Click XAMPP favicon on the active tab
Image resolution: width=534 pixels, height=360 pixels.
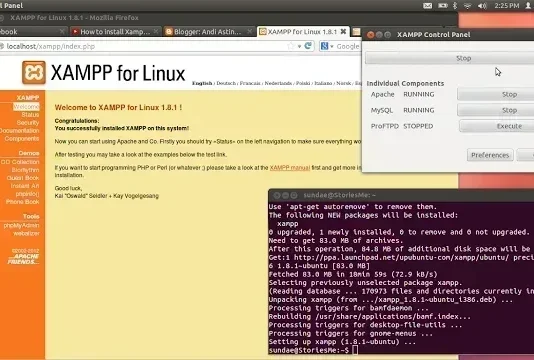[263, 32]
